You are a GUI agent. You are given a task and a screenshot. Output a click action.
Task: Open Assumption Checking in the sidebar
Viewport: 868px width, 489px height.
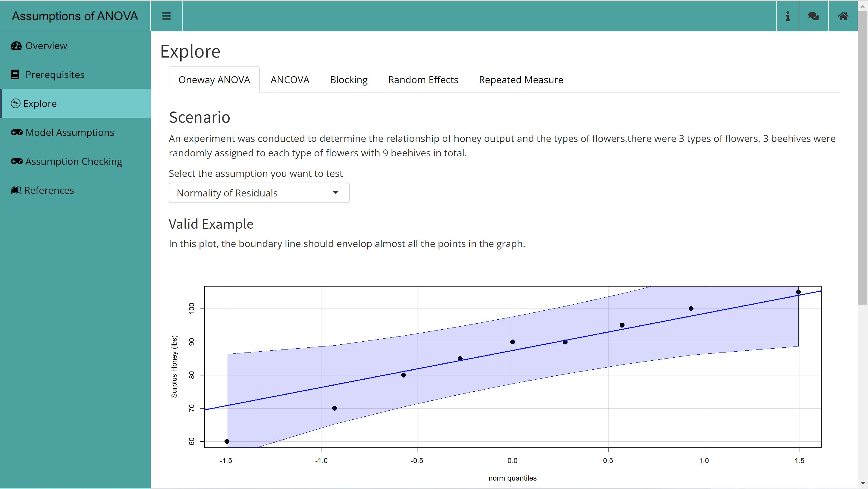pyautogui.click(x=75, y=161)
